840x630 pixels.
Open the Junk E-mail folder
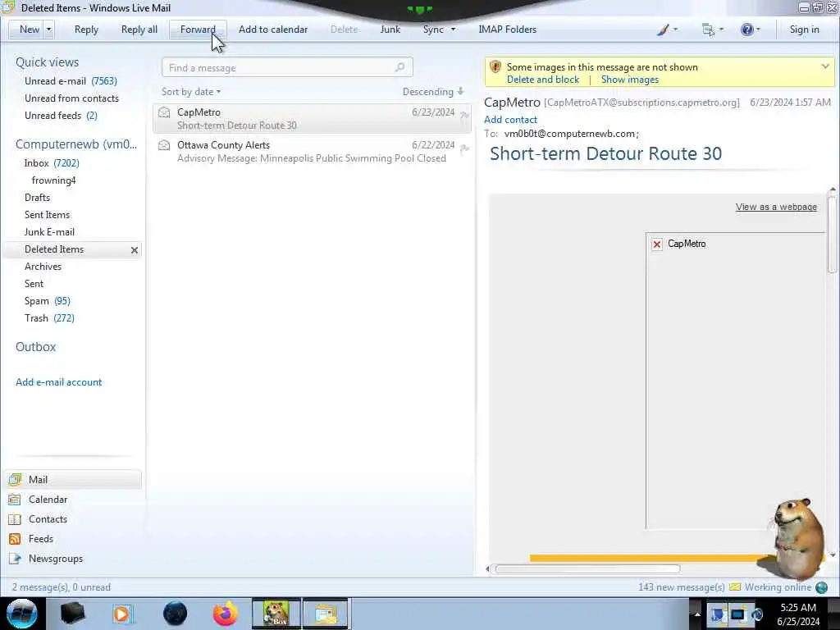point(49,231)
